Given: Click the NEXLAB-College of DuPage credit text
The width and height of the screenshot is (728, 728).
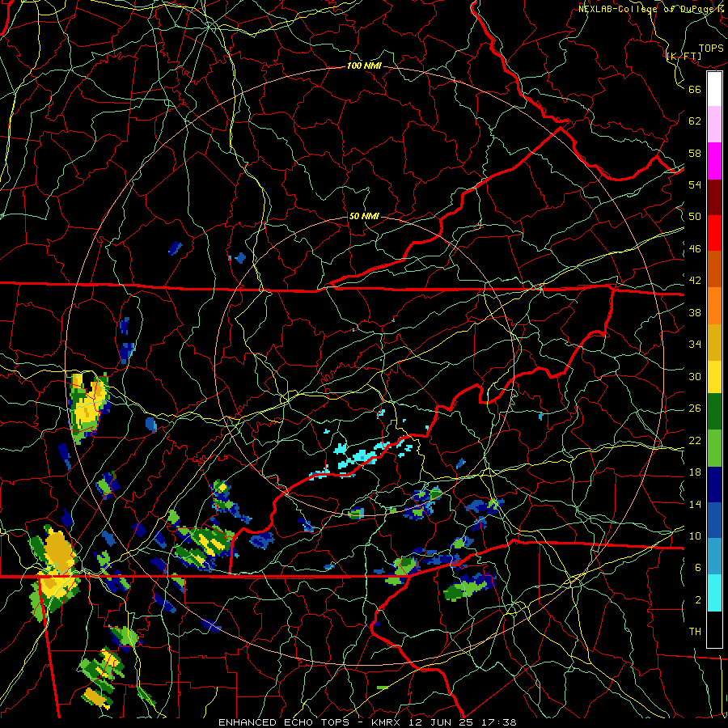Looking at the screenshot, I should point(651,9).
